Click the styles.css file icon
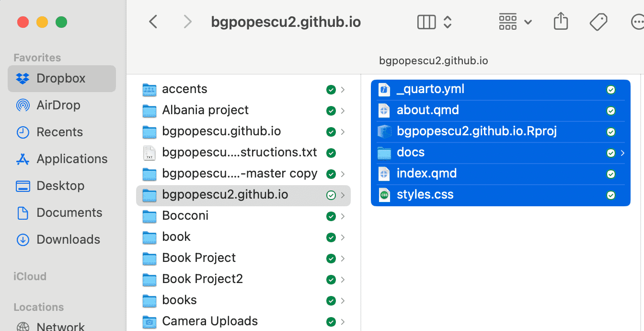 point(384,195)
